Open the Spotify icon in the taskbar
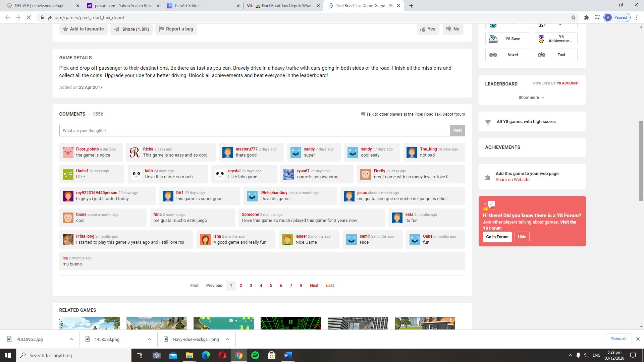This screenshot has width=644, height=362. [x=255, y=355]
